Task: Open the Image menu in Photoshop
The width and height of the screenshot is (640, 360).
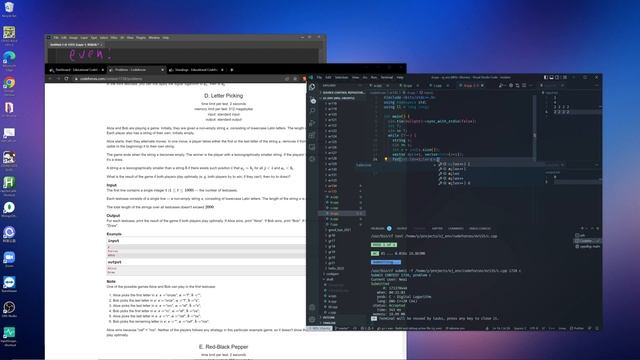Action: pyautogui.click(x=73, y=38)
